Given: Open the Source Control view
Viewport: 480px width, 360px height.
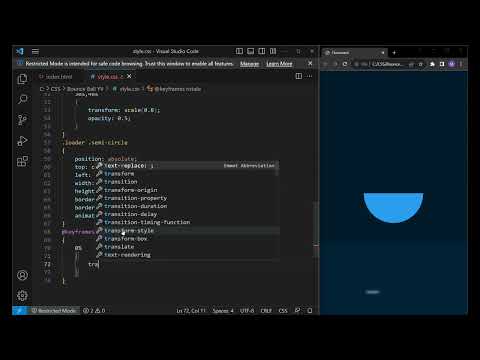Looking at the screenshot, I should [22, 120].
